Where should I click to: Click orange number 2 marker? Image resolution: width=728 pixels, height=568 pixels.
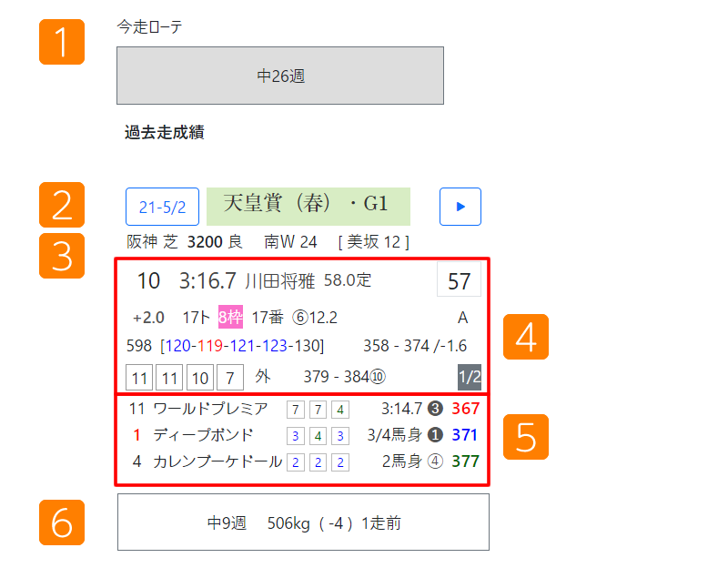62,205
